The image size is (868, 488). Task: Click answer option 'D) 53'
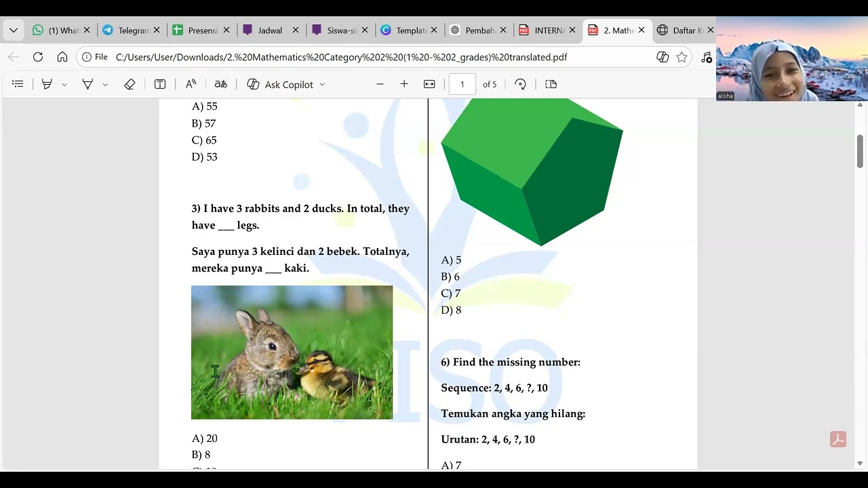coord(205,157)
